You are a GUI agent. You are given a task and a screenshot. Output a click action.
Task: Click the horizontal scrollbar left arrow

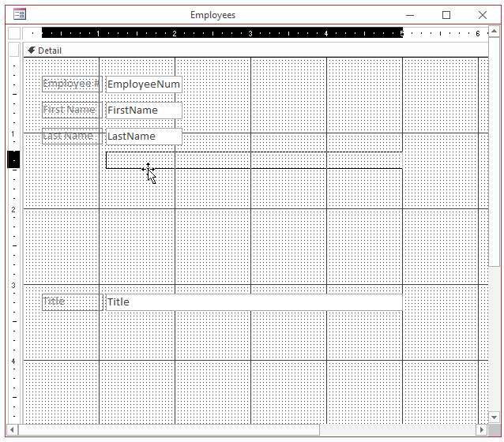tap(12, 430)
